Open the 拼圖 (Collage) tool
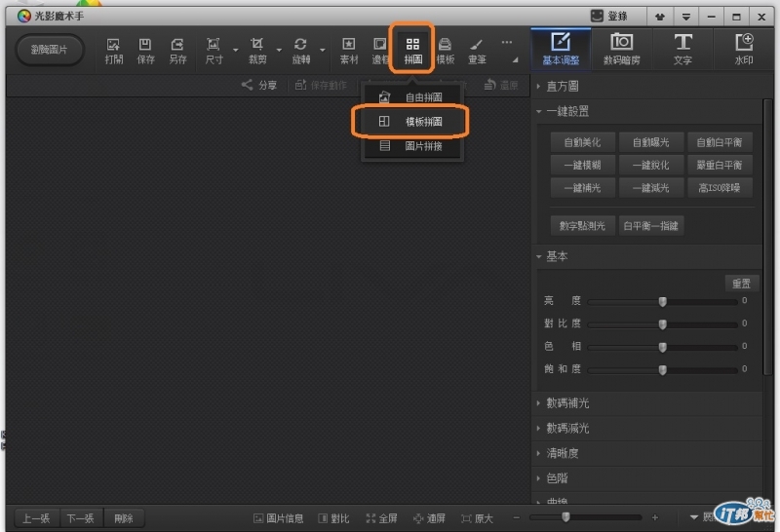This screenshot has width=780, height=532. click(x=412, y=52)
